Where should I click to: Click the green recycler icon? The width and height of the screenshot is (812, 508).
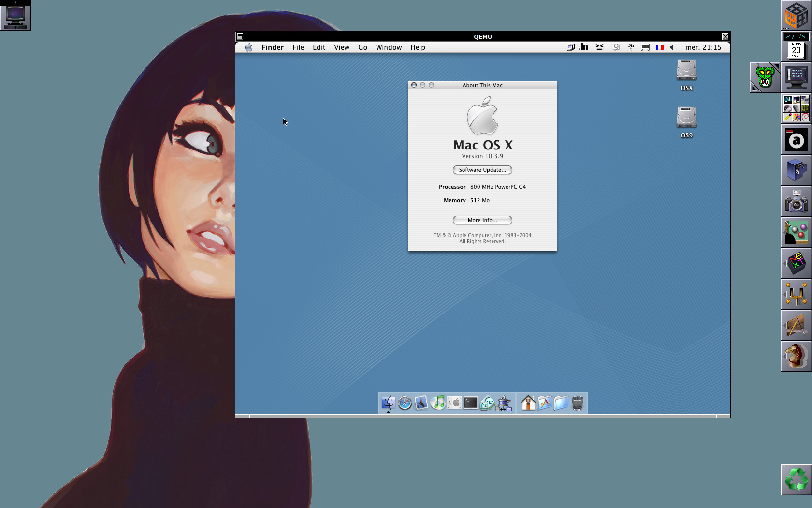click(x=796, y=480)
